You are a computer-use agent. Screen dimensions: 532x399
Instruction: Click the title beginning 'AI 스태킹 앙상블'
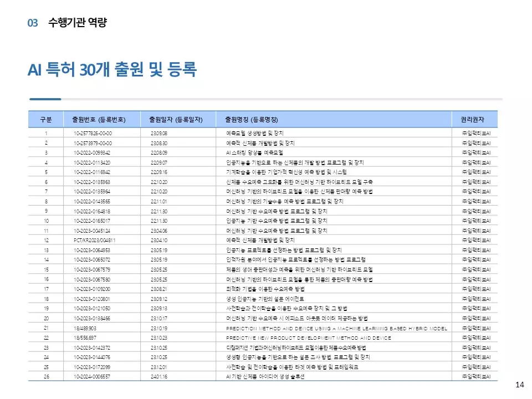254,153
